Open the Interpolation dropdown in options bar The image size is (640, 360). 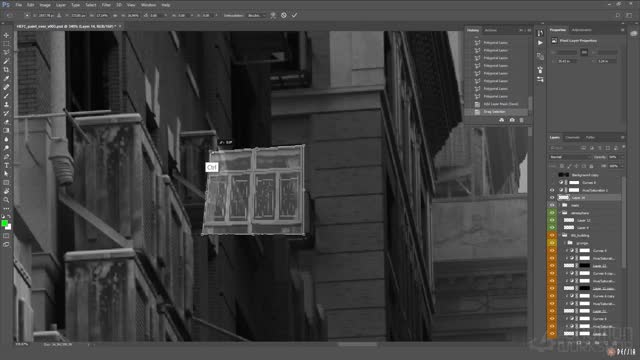[256, 15]
